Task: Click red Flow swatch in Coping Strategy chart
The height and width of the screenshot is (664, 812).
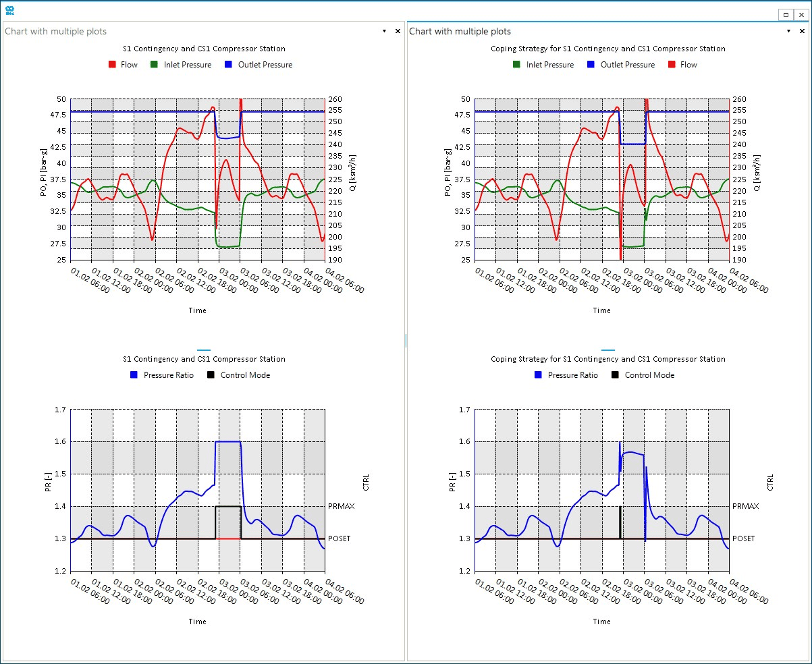Action: coord(671,65)
